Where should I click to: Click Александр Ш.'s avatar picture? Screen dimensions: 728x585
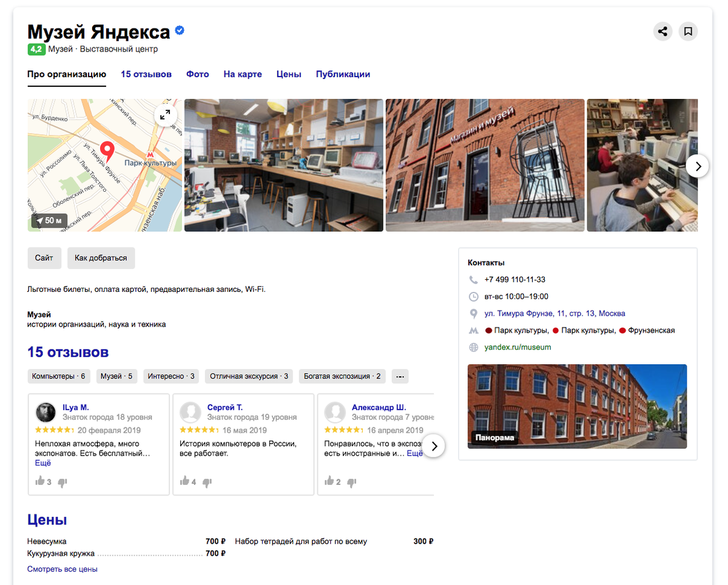(335, 412)
